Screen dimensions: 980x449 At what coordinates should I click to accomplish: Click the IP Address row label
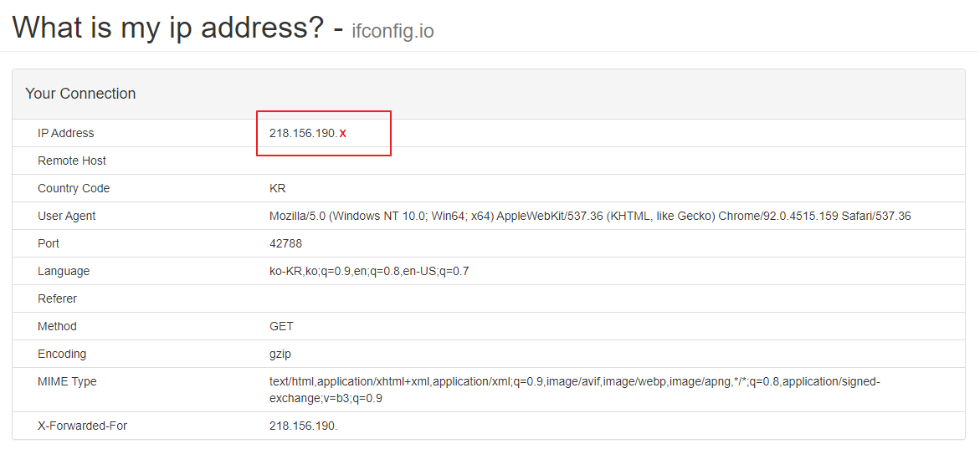[x=65, y=133]
